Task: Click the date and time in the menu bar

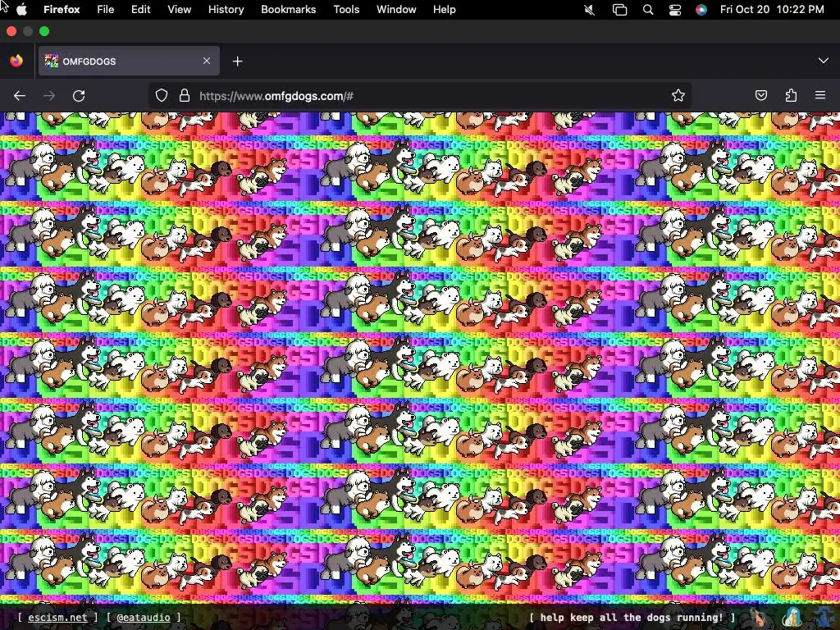Action: [772, 10]
